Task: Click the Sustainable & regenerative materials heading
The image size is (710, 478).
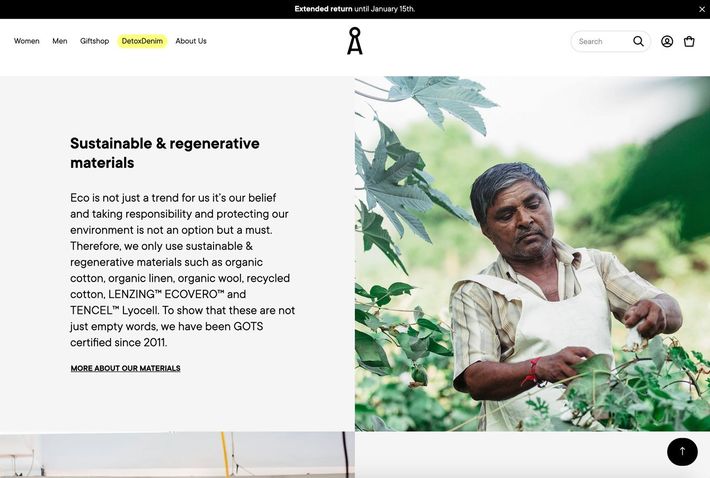Action: (165, 153)
